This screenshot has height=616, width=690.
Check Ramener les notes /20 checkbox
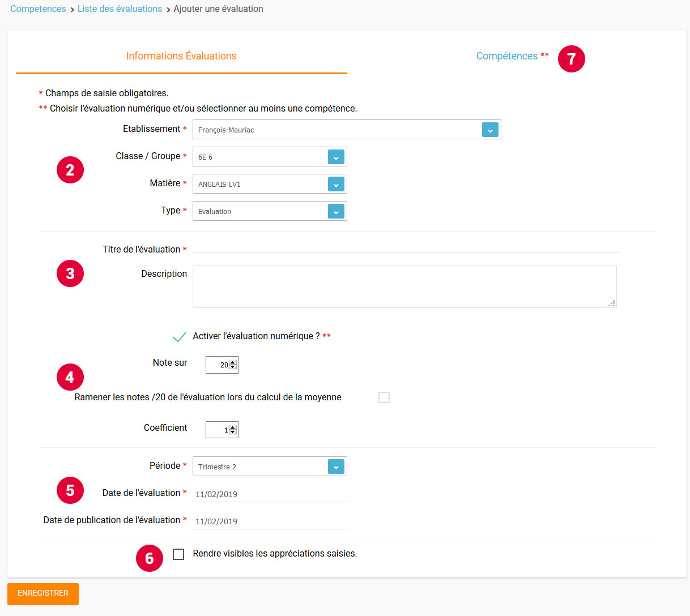coord(384,397)
